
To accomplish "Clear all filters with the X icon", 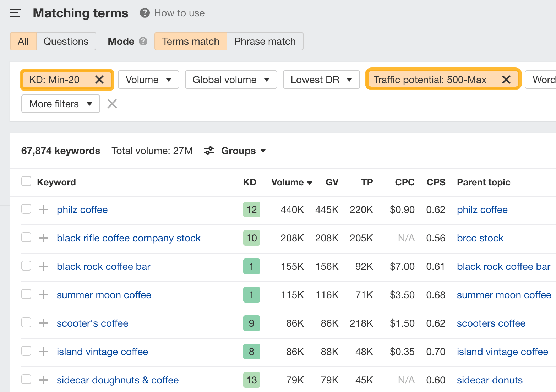I will pos(112,104).
